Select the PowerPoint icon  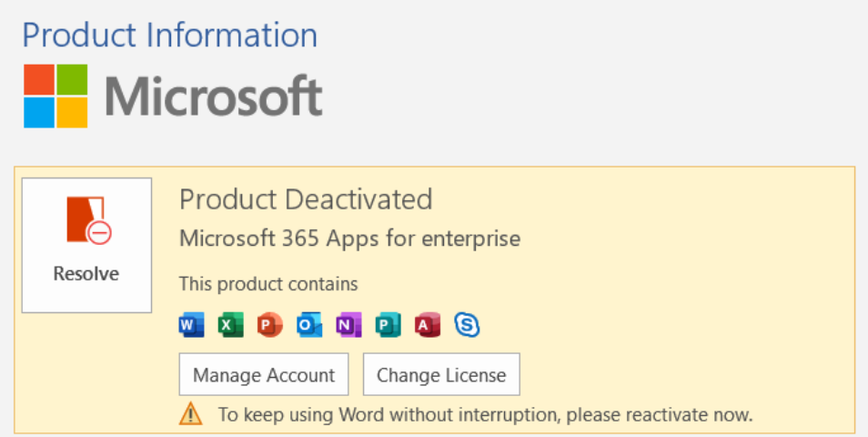tap(269, 325)
